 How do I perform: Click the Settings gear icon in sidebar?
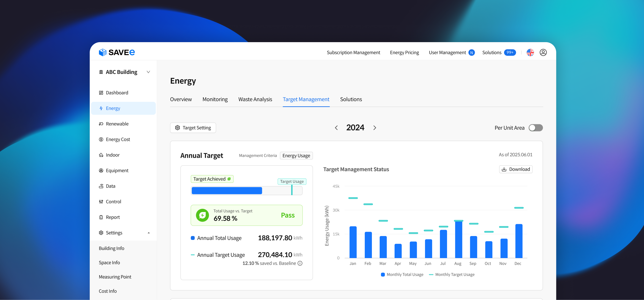tap(101, 233)
